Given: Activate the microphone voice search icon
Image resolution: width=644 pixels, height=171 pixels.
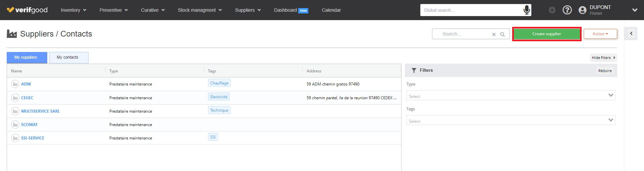Looking at the screenshot, I should 527,10.
